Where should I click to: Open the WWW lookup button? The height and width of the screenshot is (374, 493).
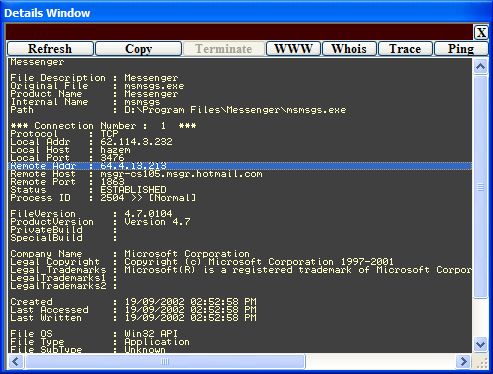[293, 49]
